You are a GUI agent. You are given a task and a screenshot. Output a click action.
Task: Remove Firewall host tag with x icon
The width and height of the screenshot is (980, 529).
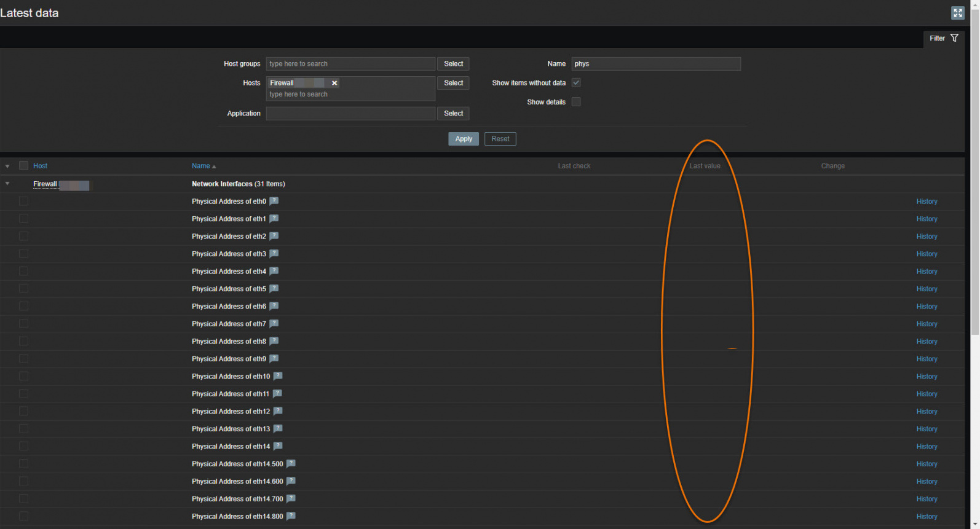coord(334,83)
